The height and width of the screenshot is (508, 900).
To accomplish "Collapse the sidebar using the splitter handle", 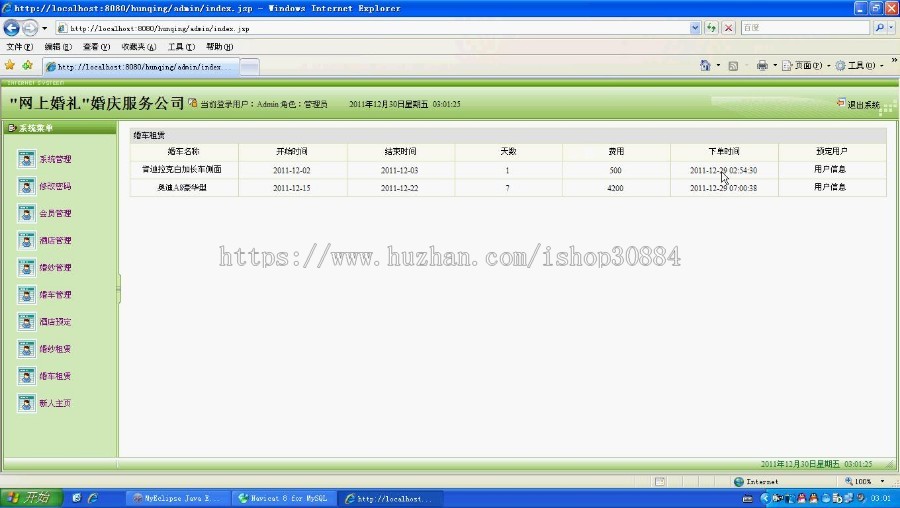I will (x=118, y=288).
